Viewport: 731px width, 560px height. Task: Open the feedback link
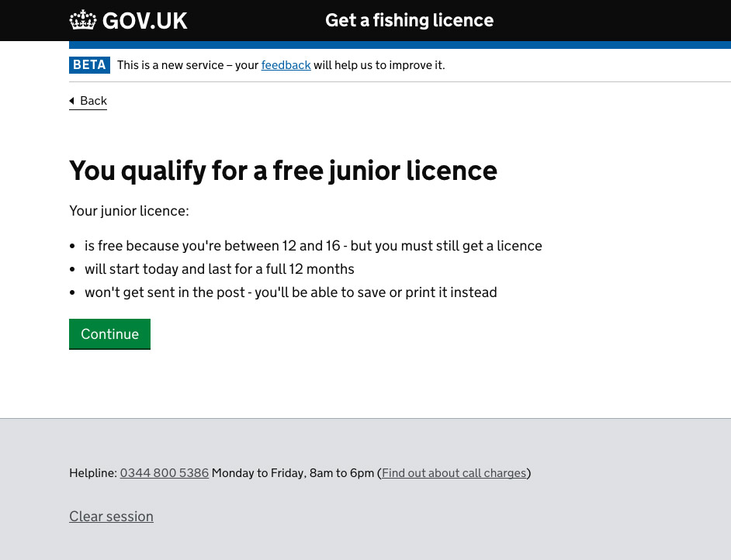286,65
